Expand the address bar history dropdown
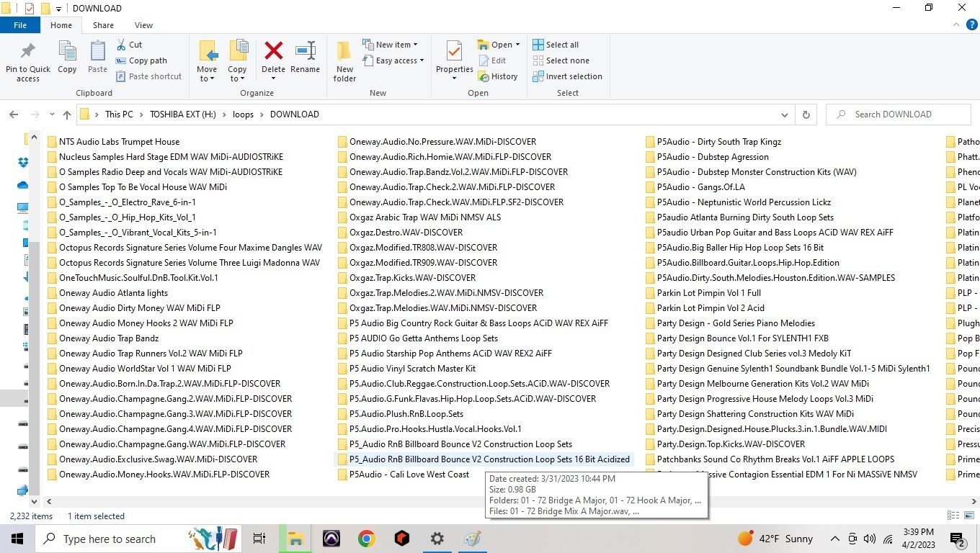Viewport: 980px width, 553px height. tap(785, 114)
